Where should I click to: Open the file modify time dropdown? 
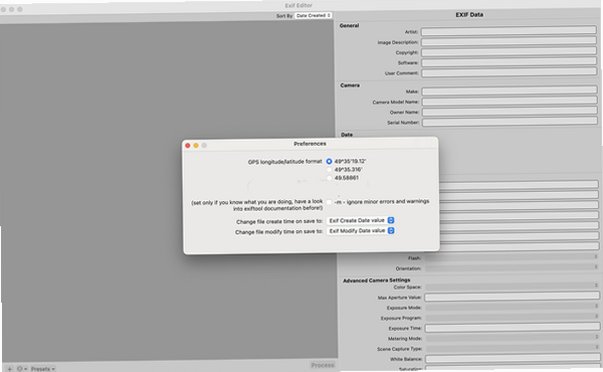(x=360, y=230)
